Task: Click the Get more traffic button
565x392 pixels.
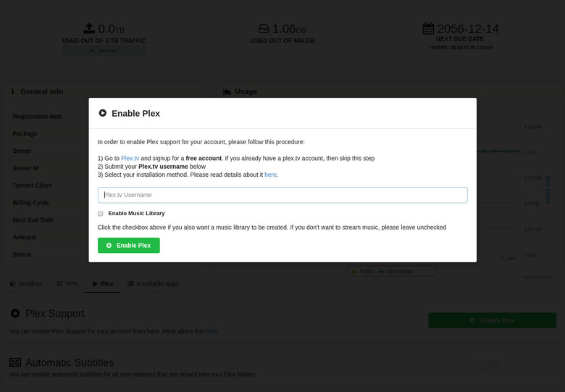Action: click(104, 51)
